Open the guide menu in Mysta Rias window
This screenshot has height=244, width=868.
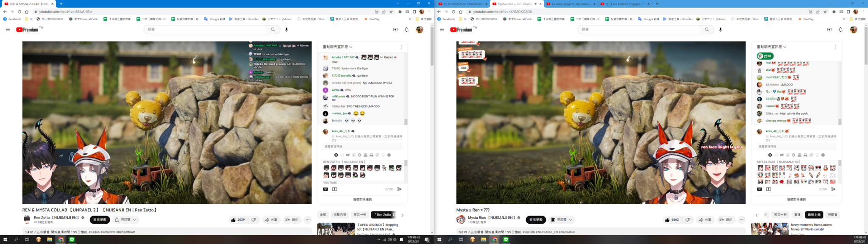pos(442,30)
